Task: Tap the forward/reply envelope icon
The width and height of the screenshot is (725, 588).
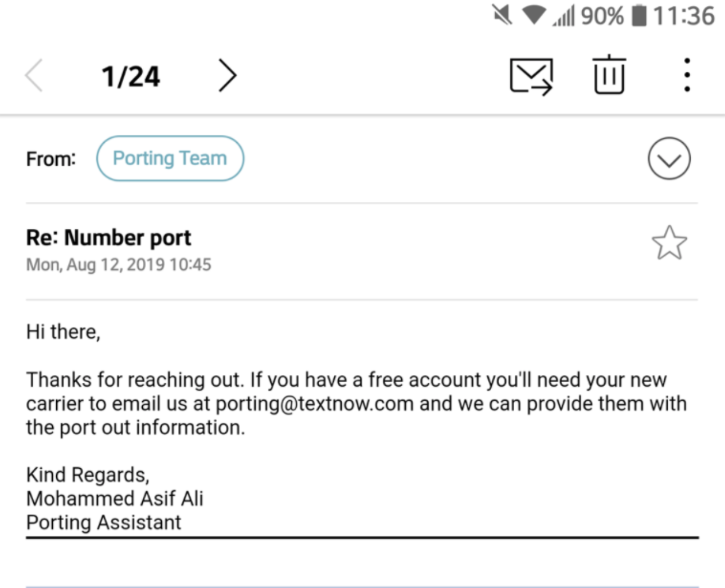Action: (x=531, y=76)
